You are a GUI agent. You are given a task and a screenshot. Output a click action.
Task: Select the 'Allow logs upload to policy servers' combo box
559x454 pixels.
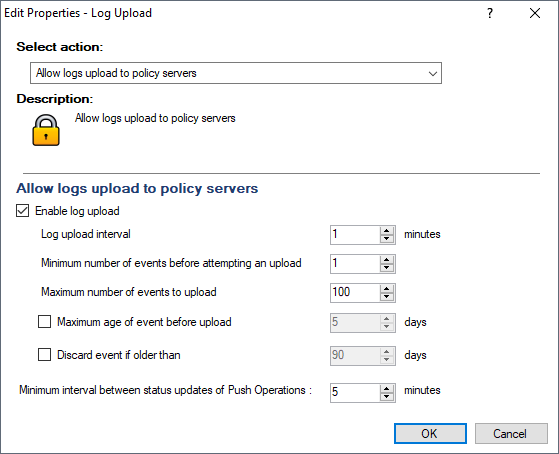tap(236, 73)
